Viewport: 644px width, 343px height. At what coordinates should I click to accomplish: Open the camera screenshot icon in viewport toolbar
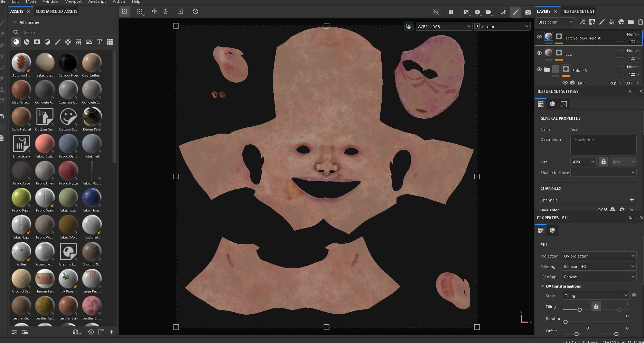tap(528, 12)
